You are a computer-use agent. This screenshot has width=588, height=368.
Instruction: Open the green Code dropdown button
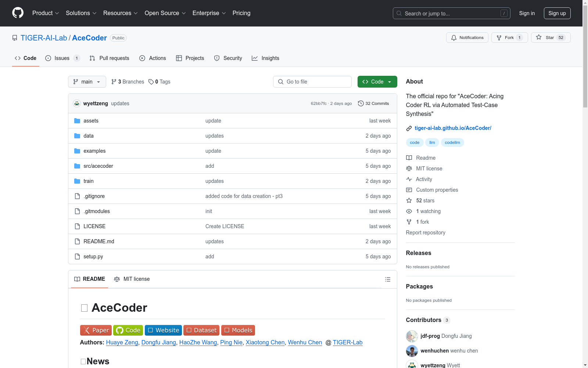pyautogui.click(x=377, y=82)
